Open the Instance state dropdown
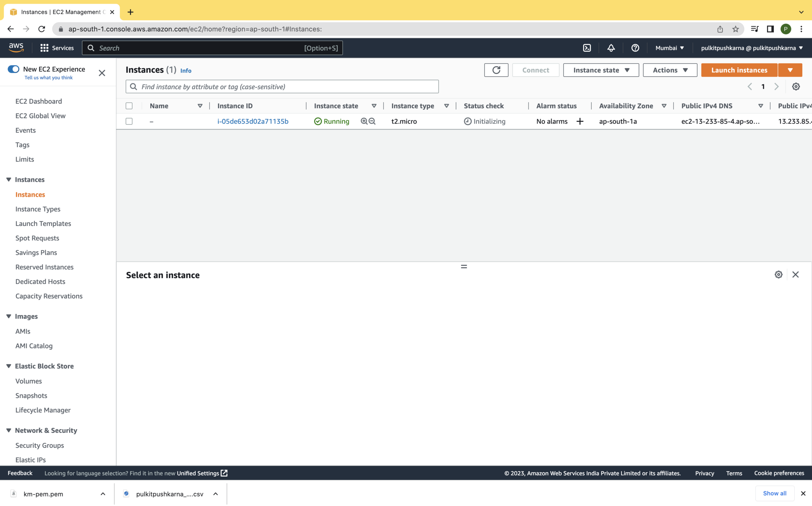Viewport: 812px width, 506px height. click(x=601, y=70)
